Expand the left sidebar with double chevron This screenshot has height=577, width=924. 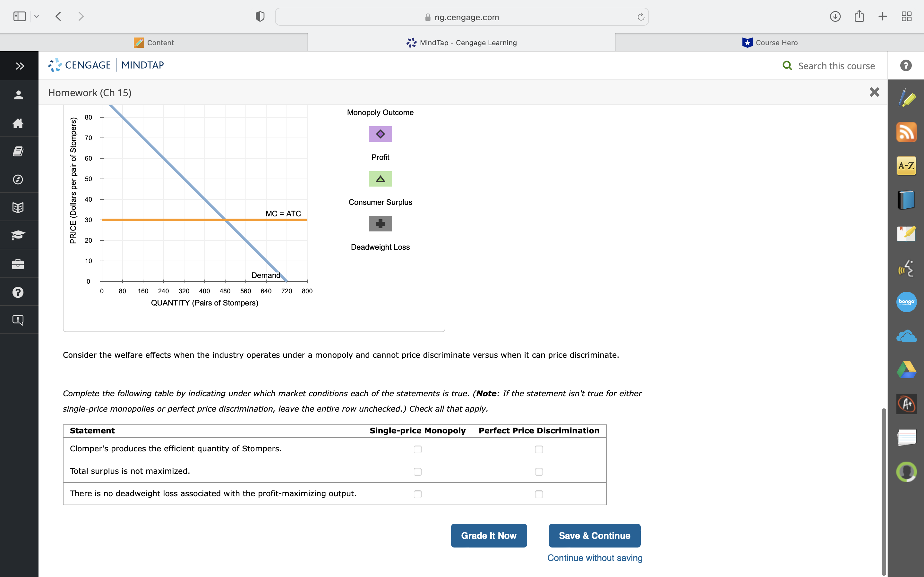(x=20, y=66)
